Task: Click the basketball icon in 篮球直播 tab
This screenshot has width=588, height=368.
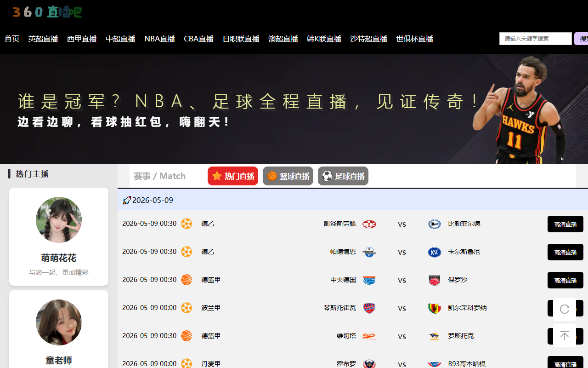Action: tap(272, 176)
